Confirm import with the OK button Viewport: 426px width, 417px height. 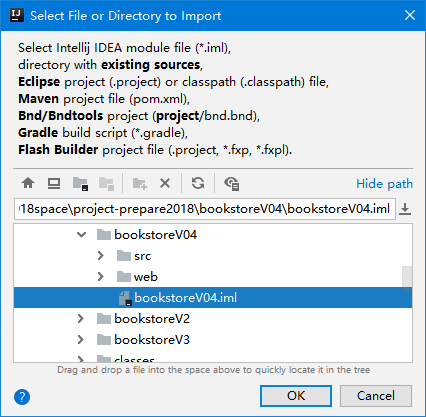pyautogui.click(x=296, y=396)
